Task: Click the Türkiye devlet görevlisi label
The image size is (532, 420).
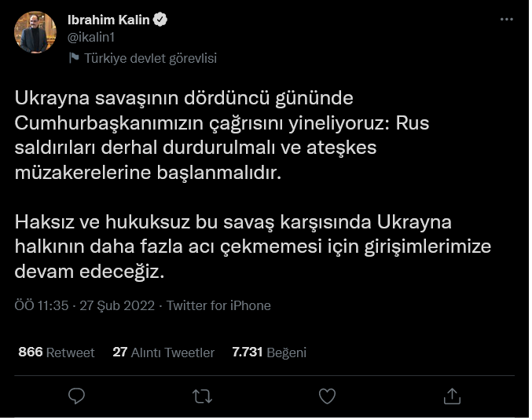Action: (150, 57)
